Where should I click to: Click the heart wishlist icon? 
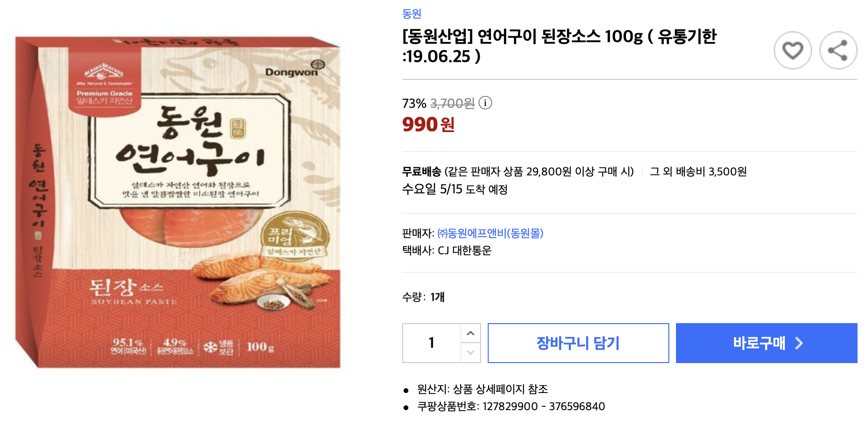[x=792, y=50]
